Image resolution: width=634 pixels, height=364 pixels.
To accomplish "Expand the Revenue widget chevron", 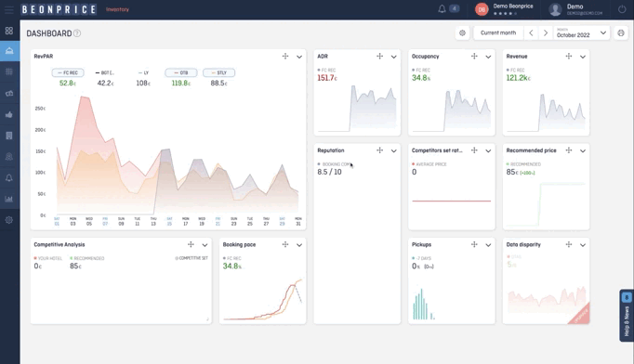I will [583, 57].
